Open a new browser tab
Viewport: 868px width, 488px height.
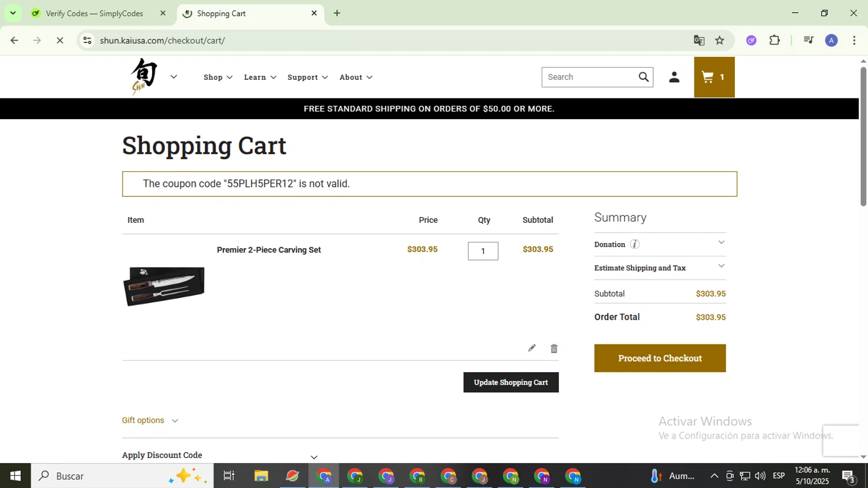337,13
